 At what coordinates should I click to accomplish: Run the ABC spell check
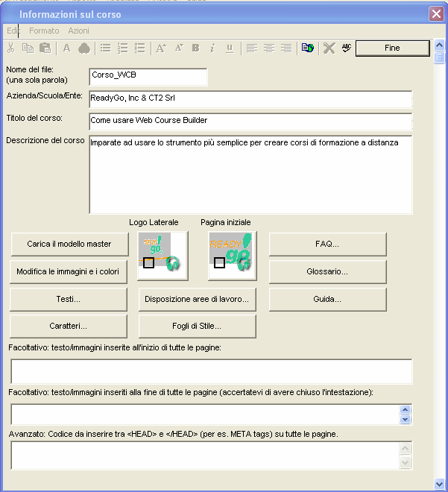[347, 48]
